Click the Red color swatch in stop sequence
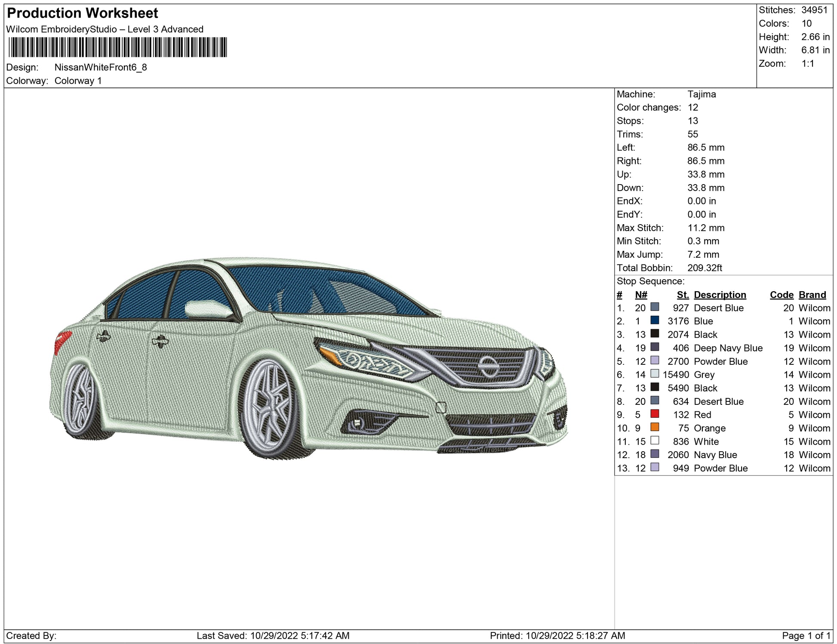 (655, 414)
